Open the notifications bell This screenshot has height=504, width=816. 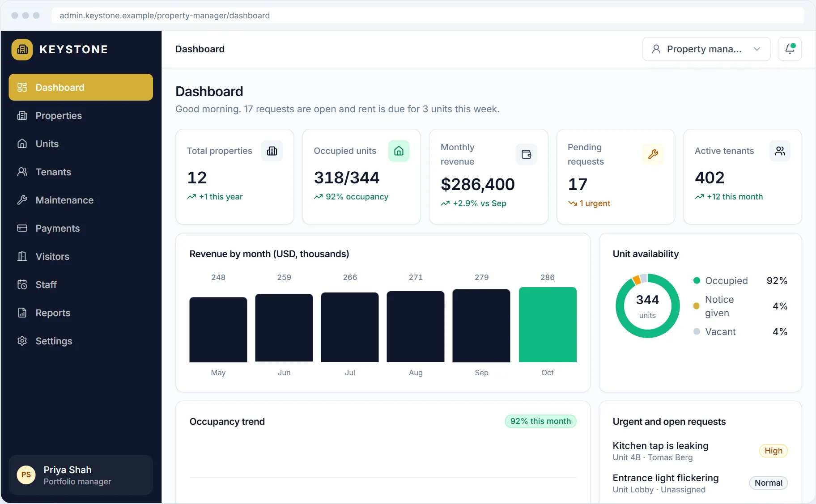tap(790, 49)
